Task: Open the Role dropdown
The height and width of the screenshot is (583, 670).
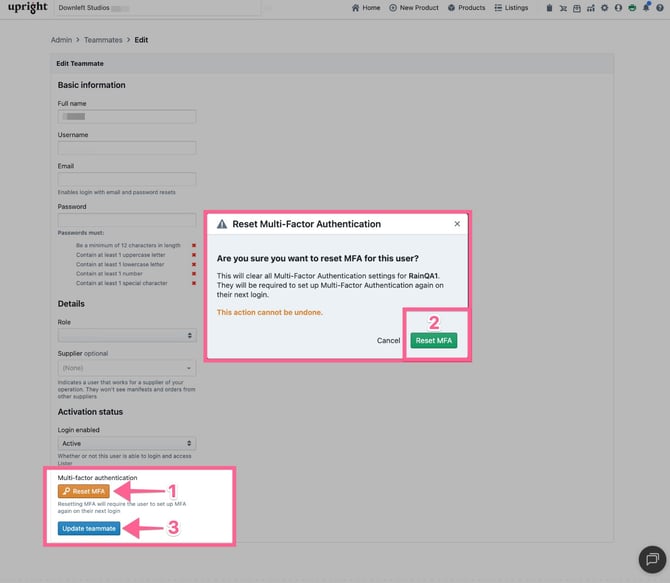Action: [126, 336]
